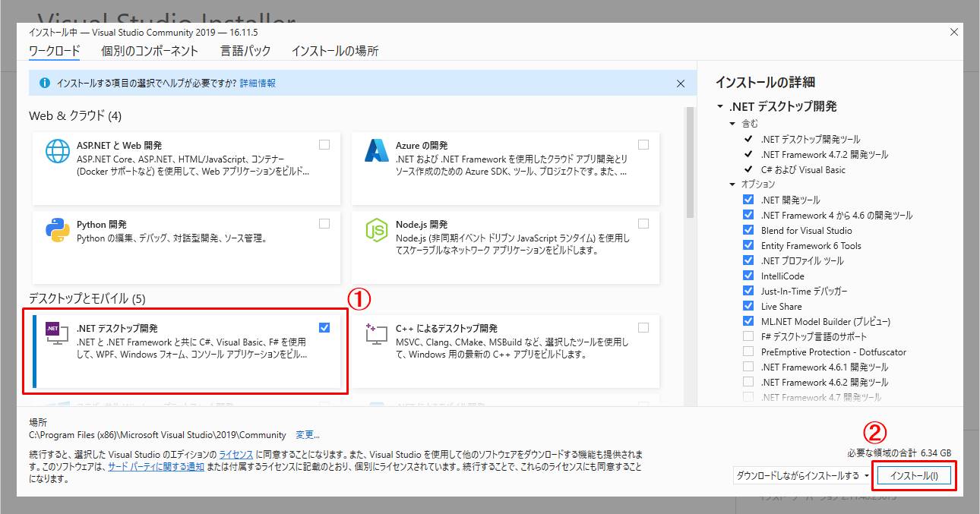The image size is (980, 514).
Task: Uncheck Blend for Visual Studio option
Action: [748, 230]
